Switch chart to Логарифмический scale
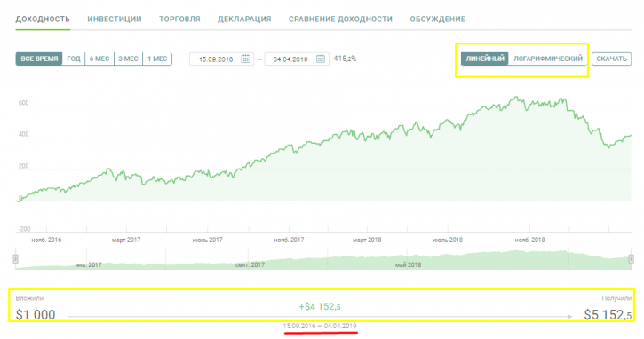644x339 pixels. point(547,59)
